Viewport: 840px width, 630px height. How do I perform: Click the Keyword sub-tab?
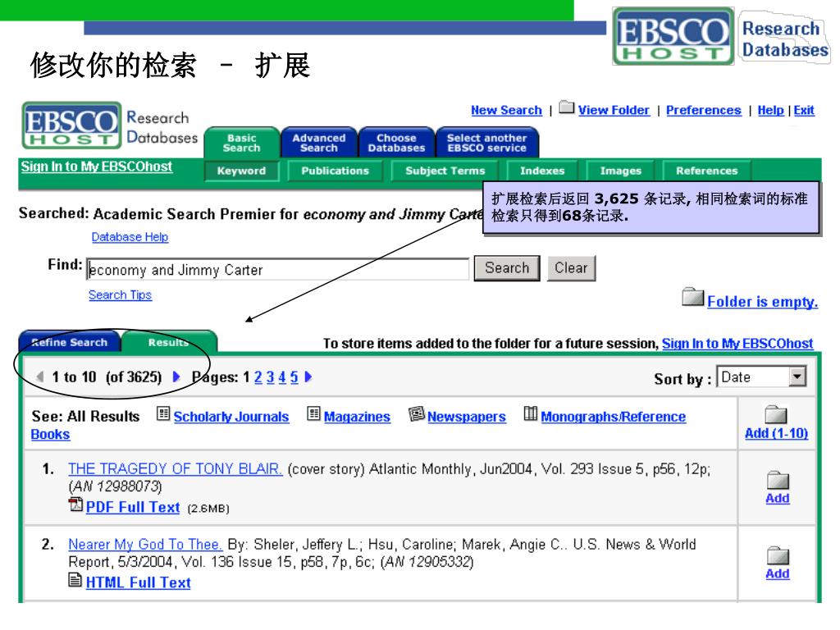pyautogui.click(x=242, y=171)
